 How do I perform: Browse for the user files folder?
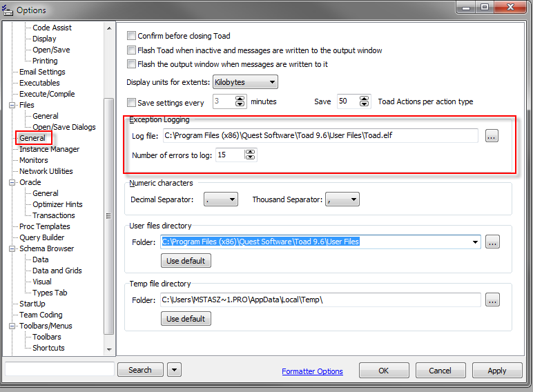pyautogui.click(x=492, y=242)
